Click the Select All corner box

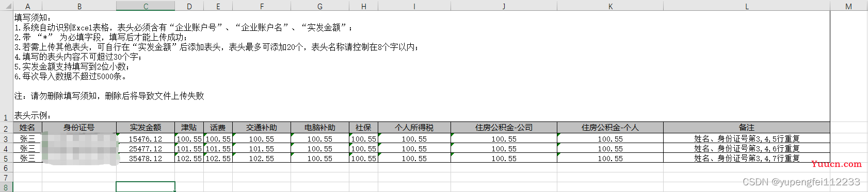6,6
